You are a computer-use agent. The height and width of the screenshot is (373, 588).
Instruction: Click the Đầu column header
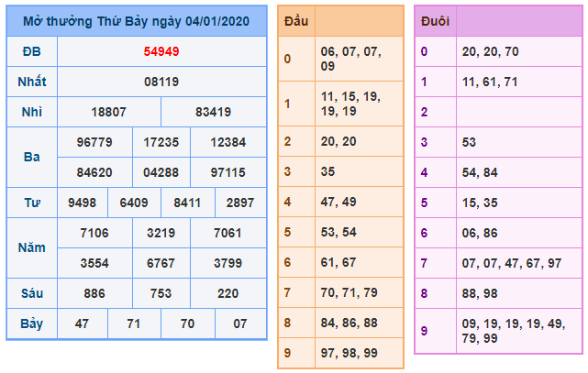296,20
